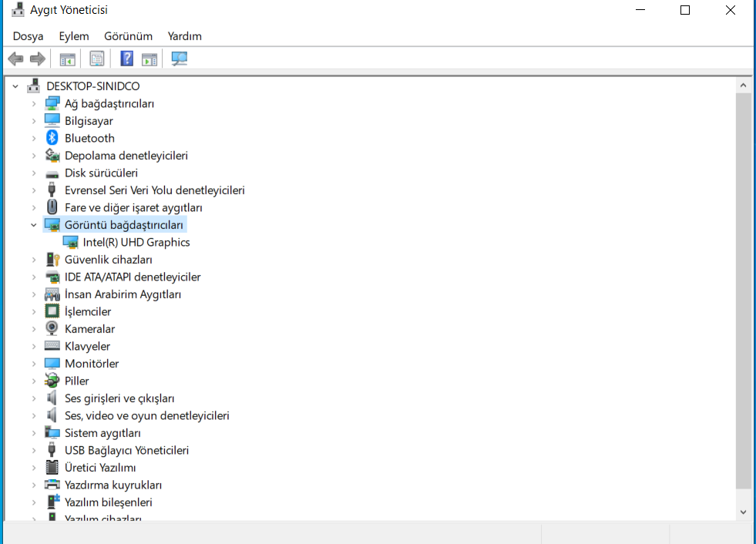Screen dimensions: 756x544
Task: Expand the Monitörler category arrow
Action: [34, 364]
